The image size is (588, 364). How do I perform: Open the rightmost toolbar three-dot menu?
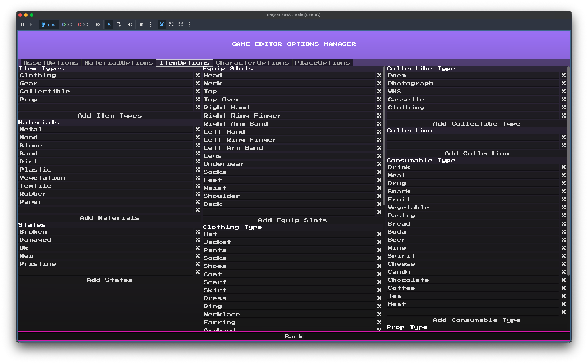pos(190,24)
